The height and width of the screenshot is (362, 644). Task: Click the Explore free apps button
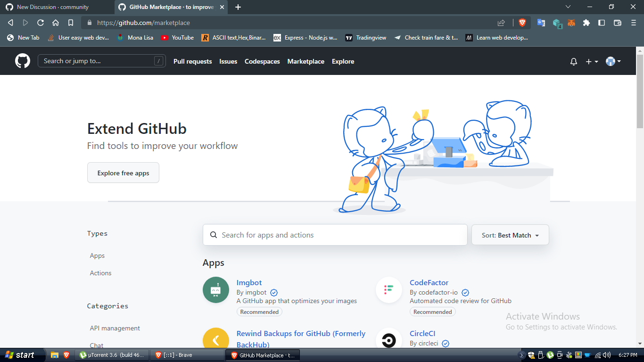click(123, 173)
